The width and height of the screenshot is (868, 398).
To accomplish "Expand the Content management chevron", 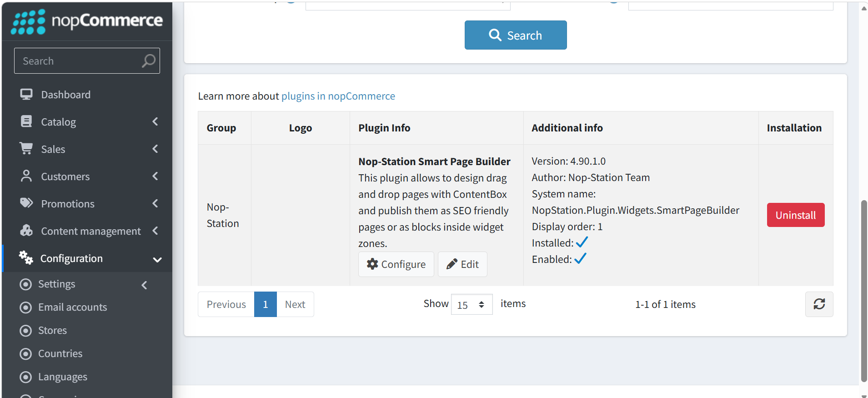I will 155,231.
